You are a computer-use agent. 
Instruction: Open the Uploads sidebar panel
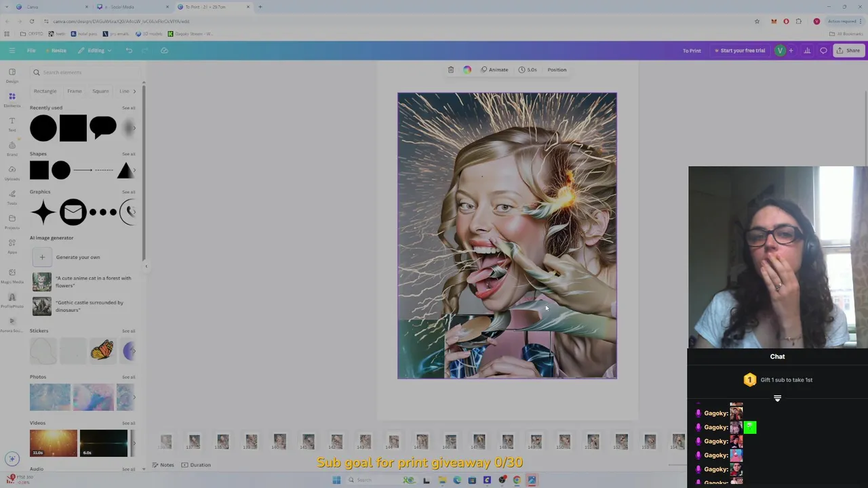[x=12, y=173]
